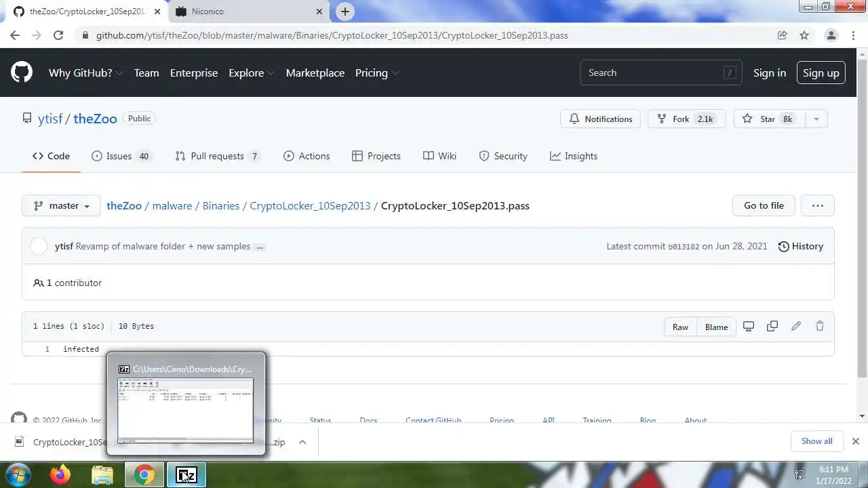Close the theZoo GitHub tab
Viewport: 868px width, 488px height.
point(158,12)
